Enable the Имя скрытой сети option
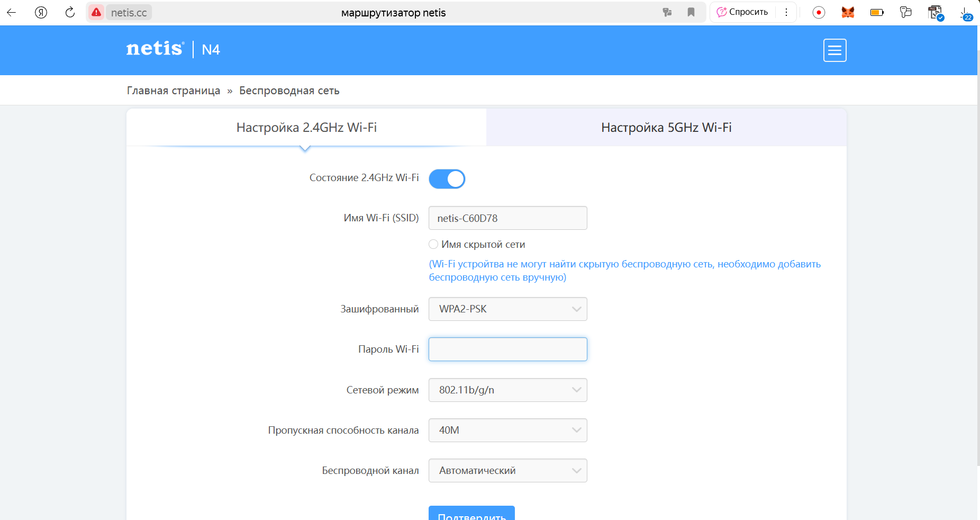The width and height of the screenshot is (980, 520). click(x=433, y=244)
